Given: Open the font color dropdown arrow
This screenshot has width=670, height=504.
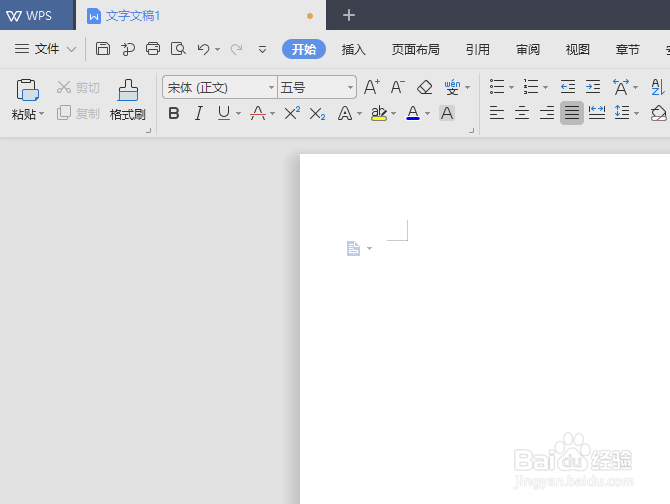Looking at the screenshot, I should coord(427,114).
